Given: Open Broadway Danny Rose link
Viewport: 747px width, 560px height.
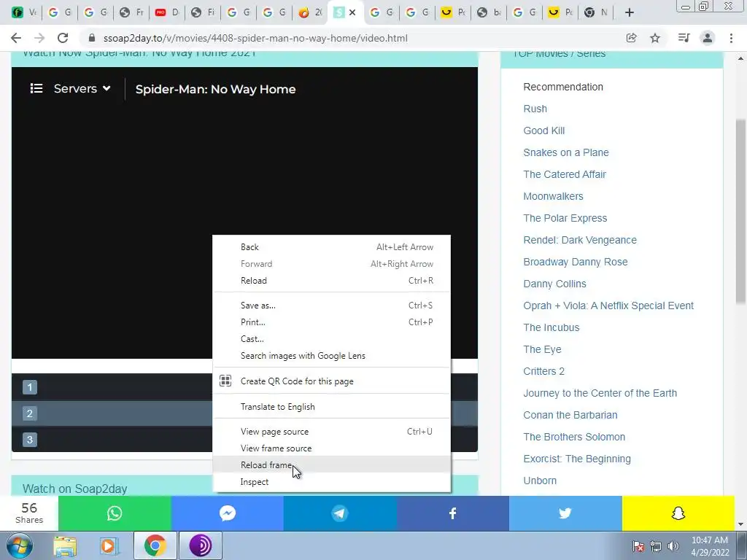Looking at the screenshot, I should (x=576, y=262).
